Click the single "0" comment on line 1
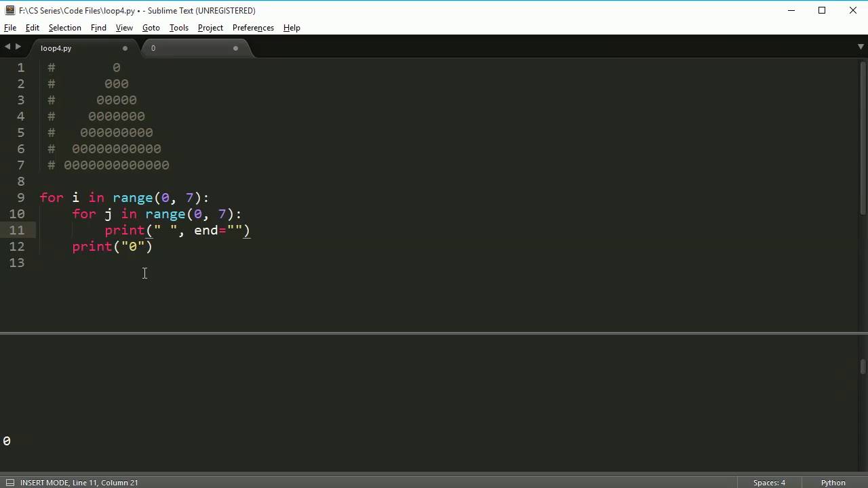The image size is (868, 488). coord(117,68)
